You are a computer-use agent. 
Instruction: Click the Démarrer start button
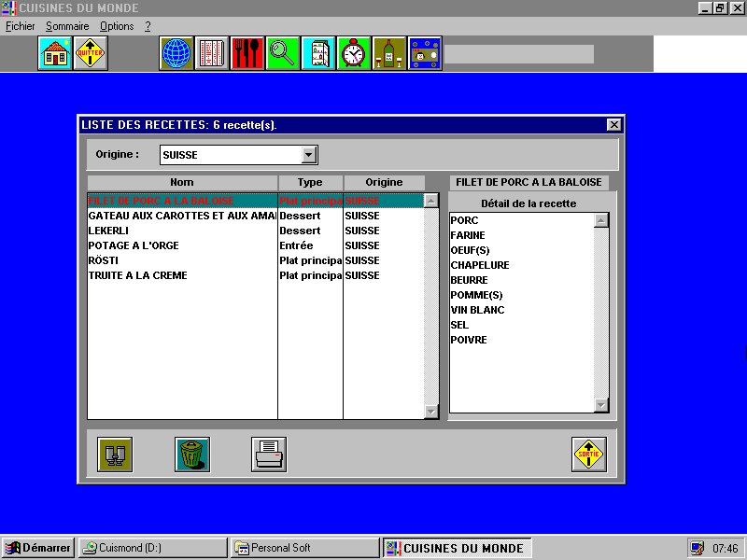point(38,548)
